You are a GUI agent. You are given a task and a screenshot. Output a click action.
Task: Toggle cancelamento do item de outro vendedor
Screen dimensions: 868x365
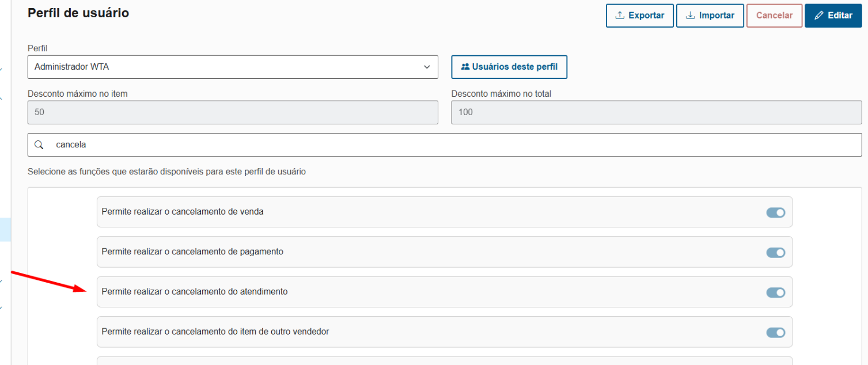pyautogui.click(x=775, y=333)
